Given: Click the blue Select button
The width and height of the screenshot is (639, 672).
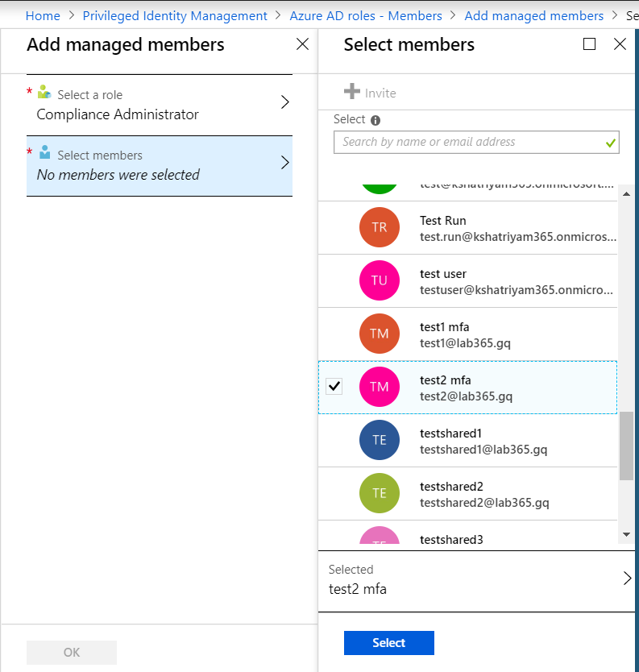Looking at the screenshot, I should point(388,643).
